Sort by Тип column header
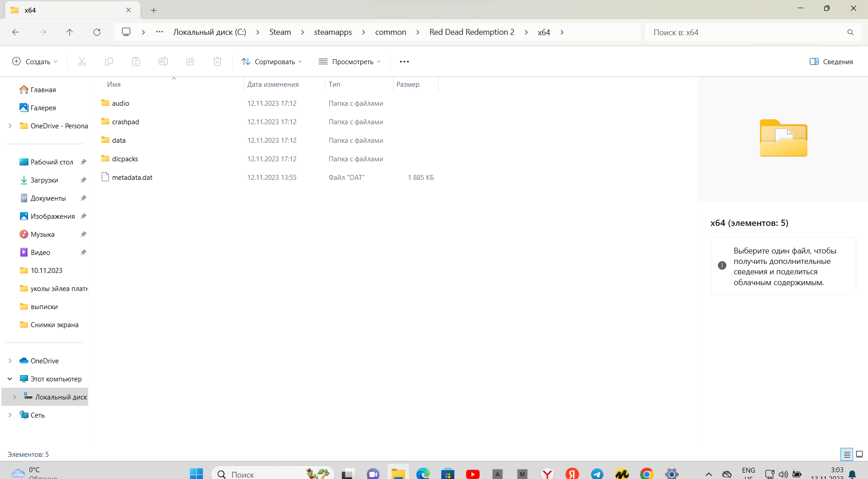The height and width of the screenshot is (479, 868). (335, 85)
